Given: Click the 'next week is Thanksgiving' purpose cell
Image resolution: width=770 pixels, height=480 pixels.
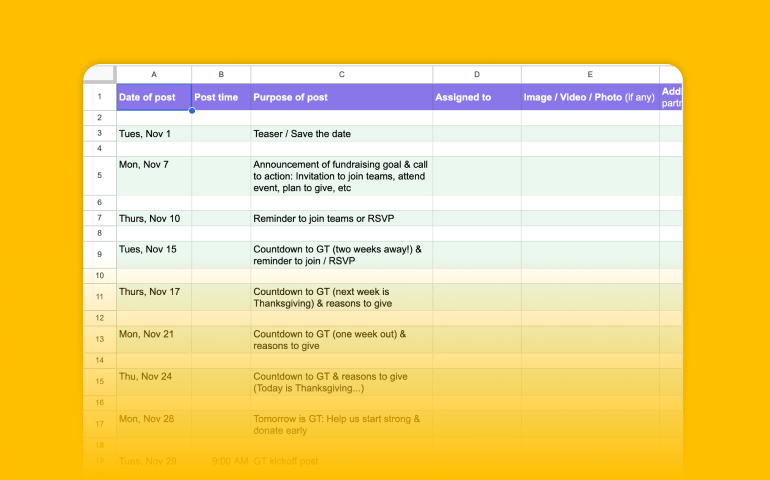Looking at the screenshot, I should (x=341, y=297).
